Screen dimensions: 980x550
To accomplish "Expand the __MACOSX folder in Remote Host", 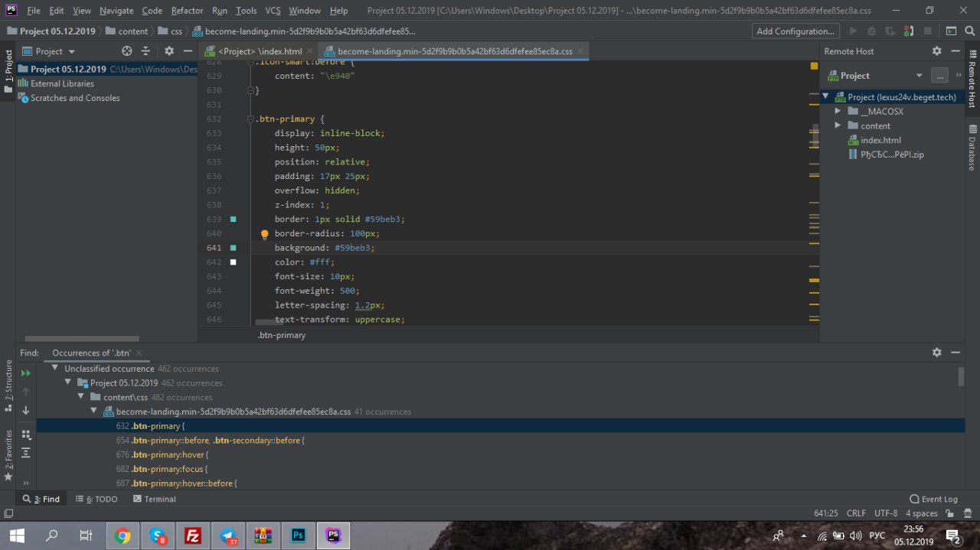I will click(x=838, y=112).
